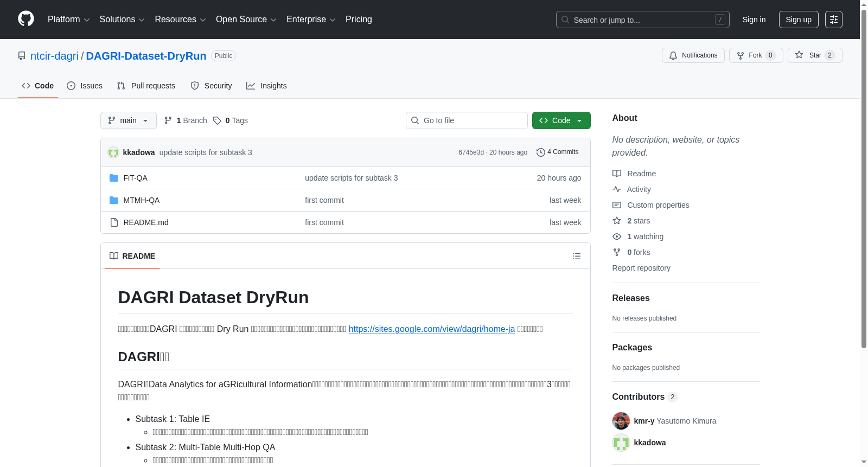The height and width of the screenshot is (467, 868).
Task: Click the MTMH-QA folder icon
Action: pyautogui.click(x=114, y=200)
